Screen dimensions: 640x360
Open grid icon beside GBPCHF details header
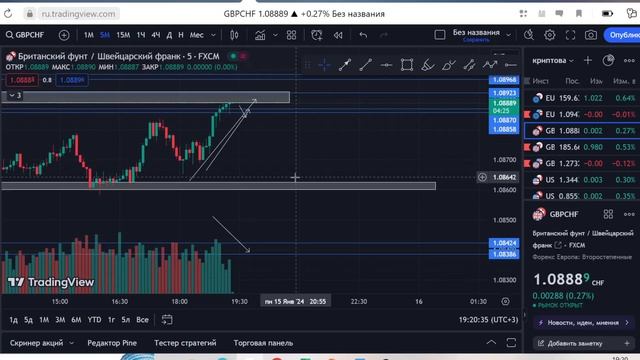(608, 214)
